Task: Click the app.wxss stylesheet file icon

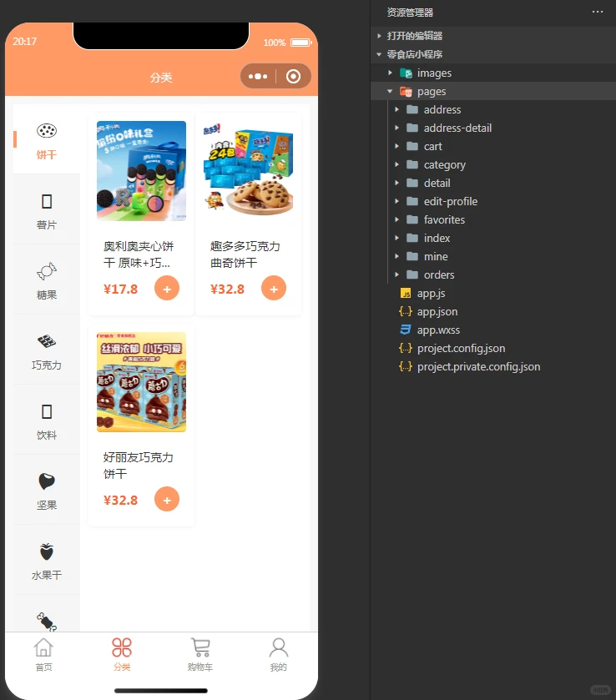Action: click(406, 330)
